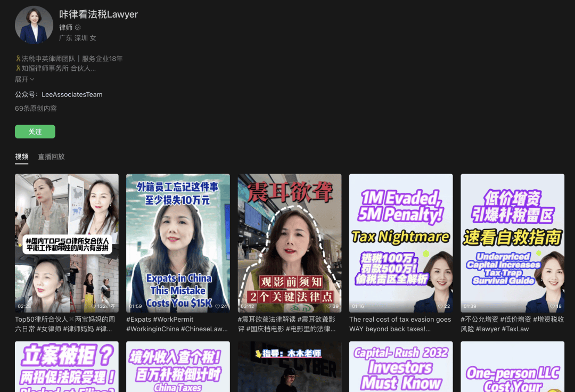Like the Top50律所合伙人 video with 132 hearts
Image resolution: width=575 pixels, height=392 pixels.
pyautogui.click(x=94, y=306)
